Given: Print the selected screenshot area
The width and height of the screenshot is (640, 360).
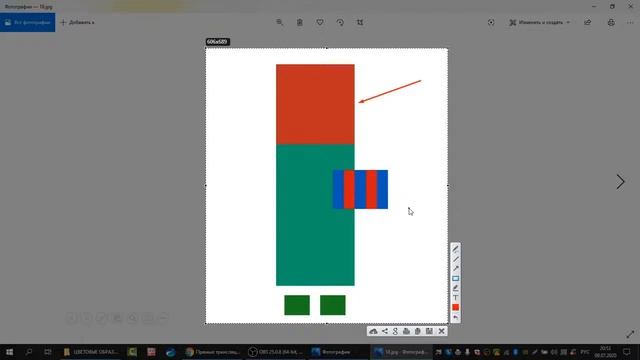Looking at the screenshot, I should 406,331.
